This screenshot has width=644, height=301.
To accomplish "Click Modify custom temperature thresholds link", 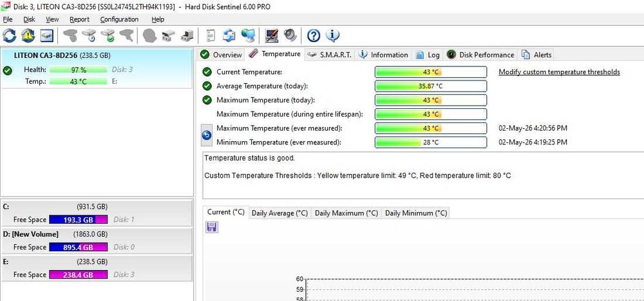I will [559, 72].
